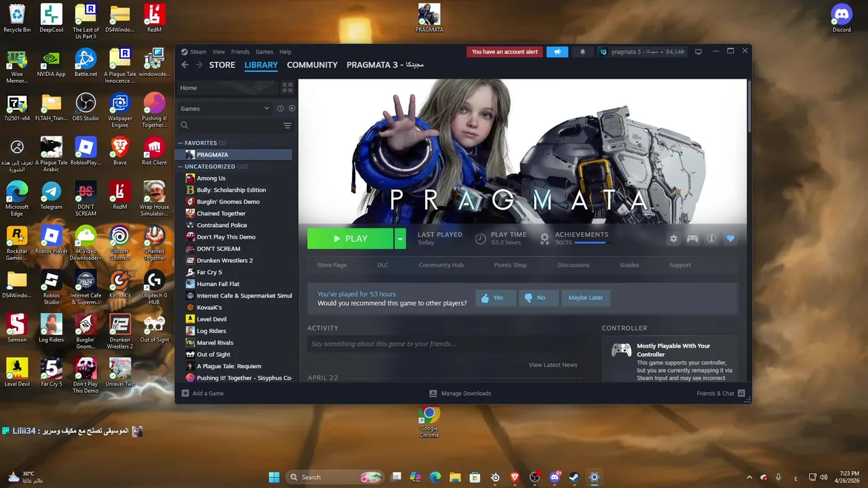Show hidden system tray icons chevron
This screenshot has height=488, width=868.
point(749,477)
